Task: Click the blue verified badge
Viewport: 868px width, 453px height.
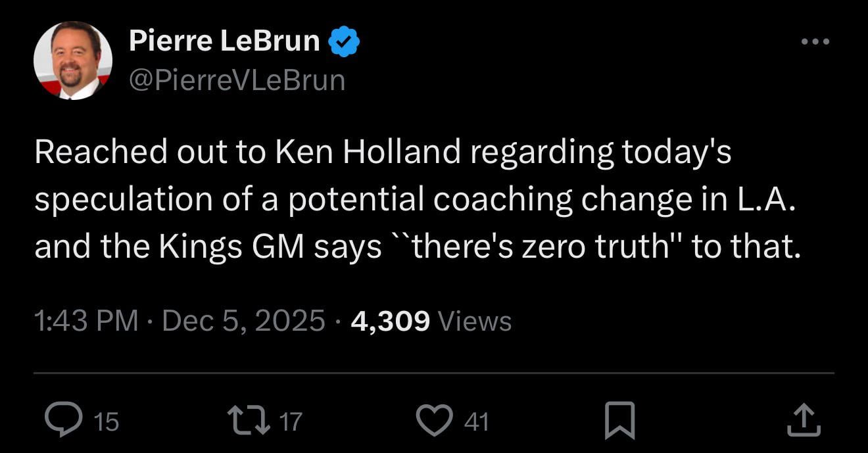Action: [344, 40]
